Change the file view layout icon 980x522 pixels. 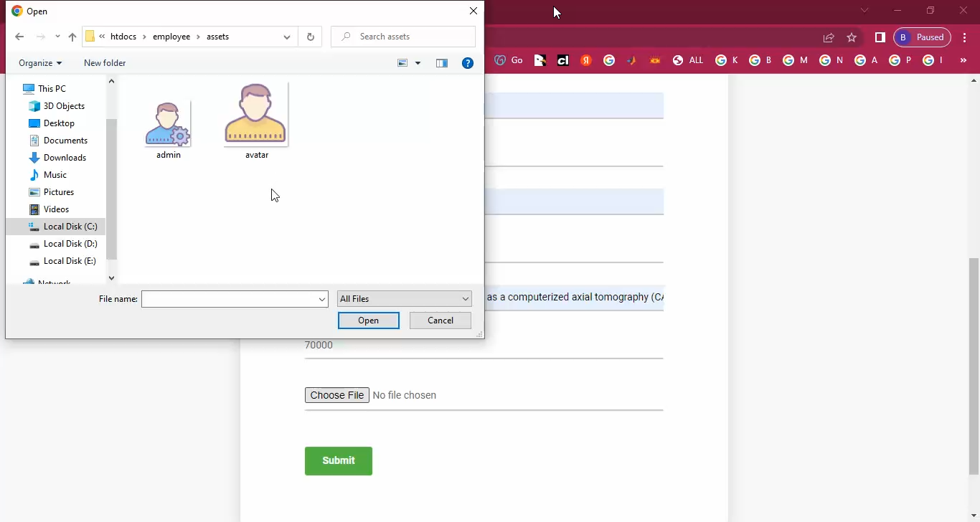point(402,63)
